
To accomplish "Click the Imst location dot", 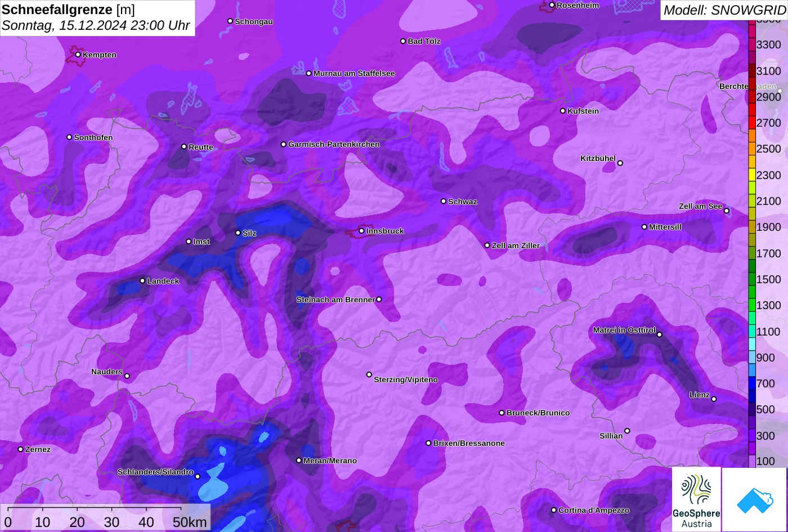I will click(x=189, y=242).
